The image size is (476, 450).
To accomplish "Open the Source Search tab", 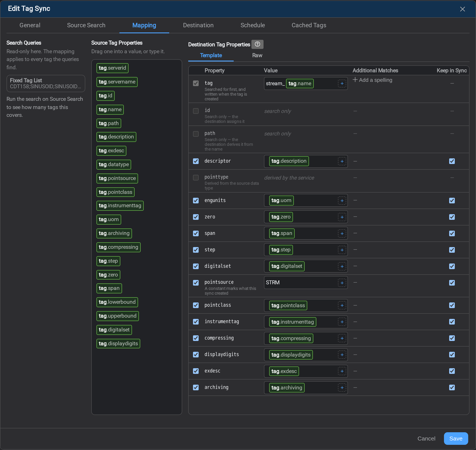I will [86, 25].
